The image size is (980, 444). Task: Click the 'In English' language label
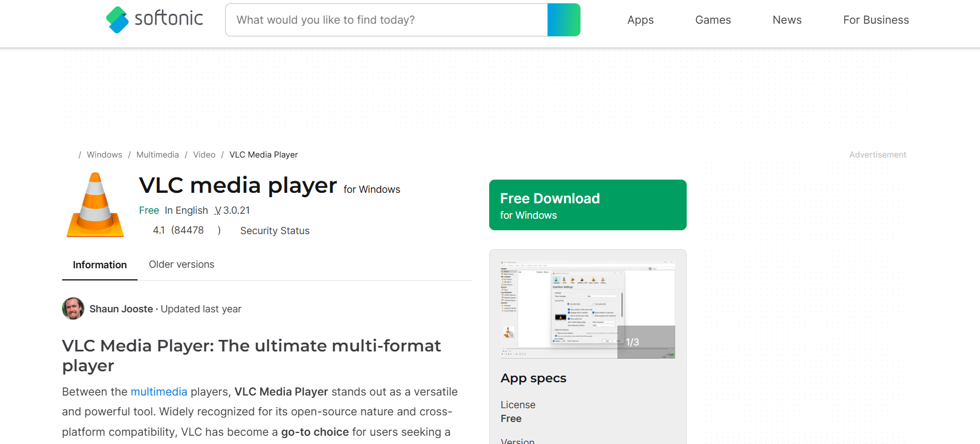click(x=187, y=210)
